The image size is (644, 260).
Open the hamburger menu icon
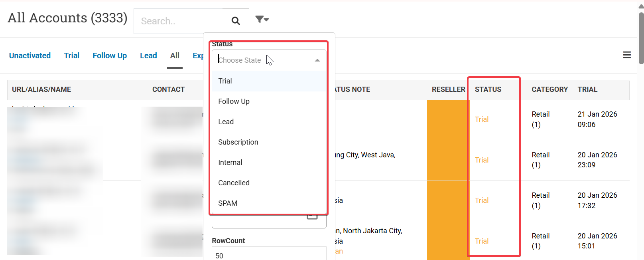[627, 55]
